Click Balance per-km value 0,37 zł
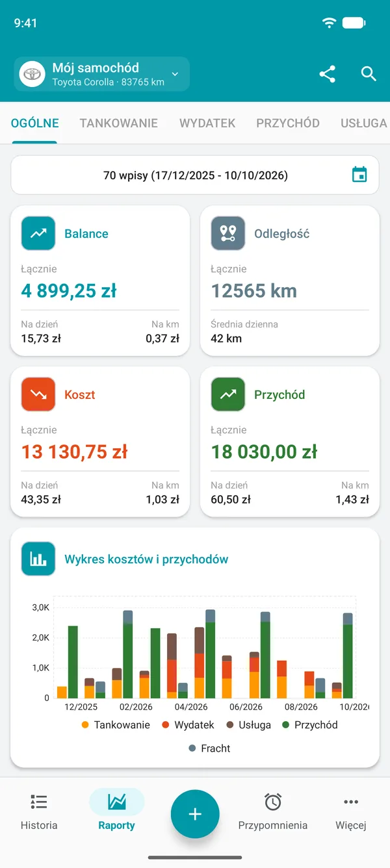The height and width of the screenshot is (868, 390). coord(162,338)
